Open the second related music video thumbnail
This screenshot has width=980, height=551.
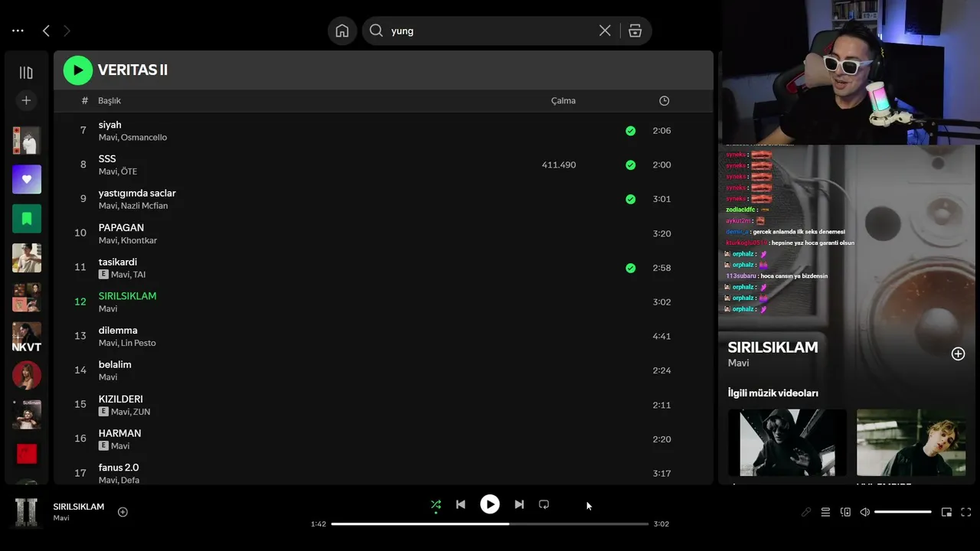[x=911, y=442]
